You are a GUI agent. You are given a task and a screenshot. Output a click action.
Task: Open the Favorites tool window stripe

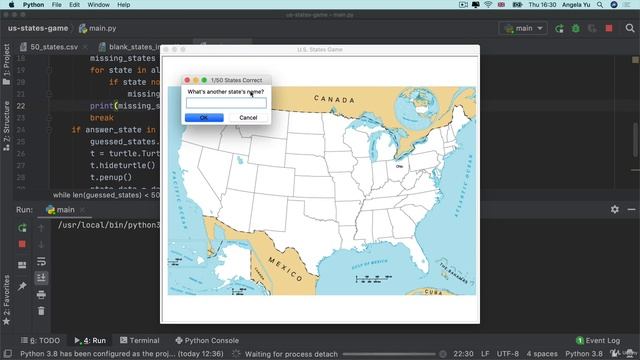(6, 300)
